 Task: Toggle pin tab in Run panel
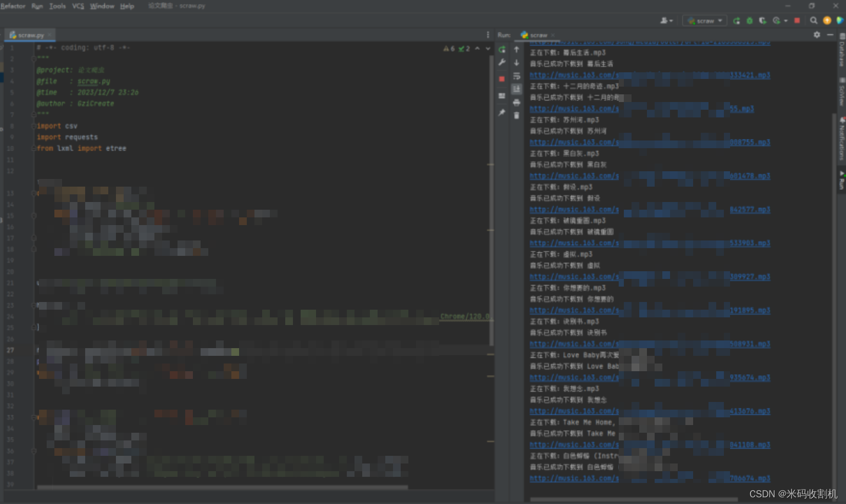[x=502, y=113]
